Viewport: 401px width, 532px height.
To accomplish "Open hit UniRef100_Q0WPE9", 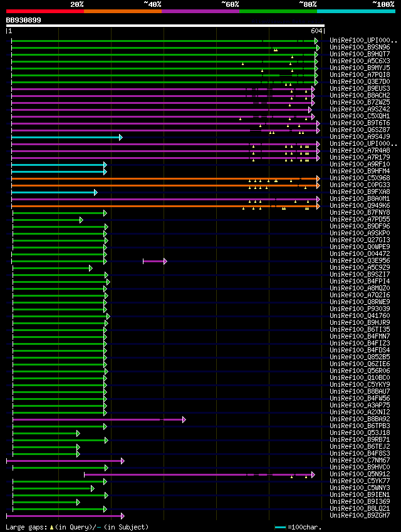I will [x=360, y=247].
